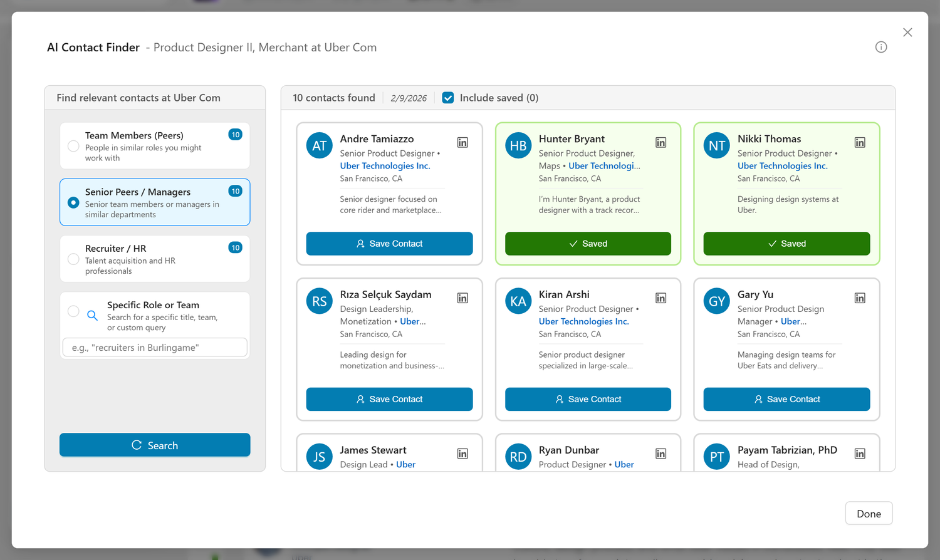
Task: Click 'Designing design systems at Uber.' description
Action: pyautogui.click(x=788, y=205)
